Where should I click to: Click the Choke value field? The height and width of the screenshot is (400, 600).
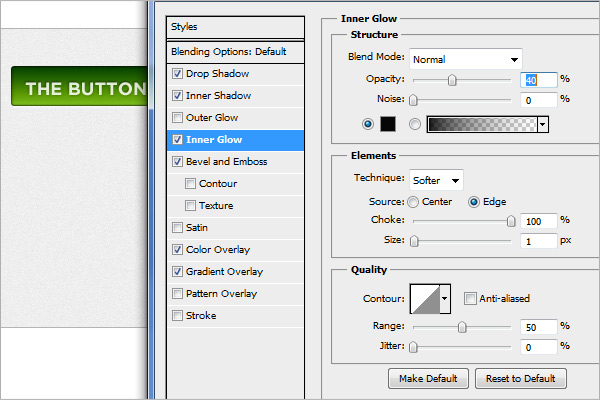coord(538,221)
